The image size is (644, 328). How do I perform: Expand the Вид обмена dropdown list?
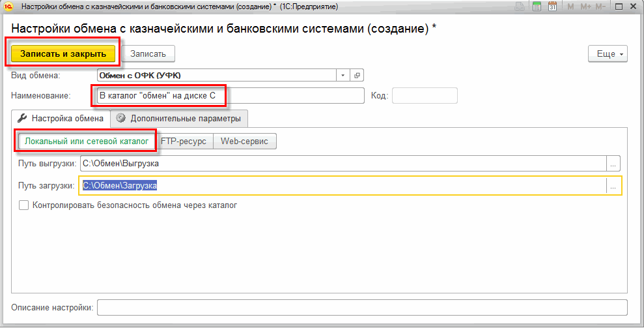coord(343,75)
